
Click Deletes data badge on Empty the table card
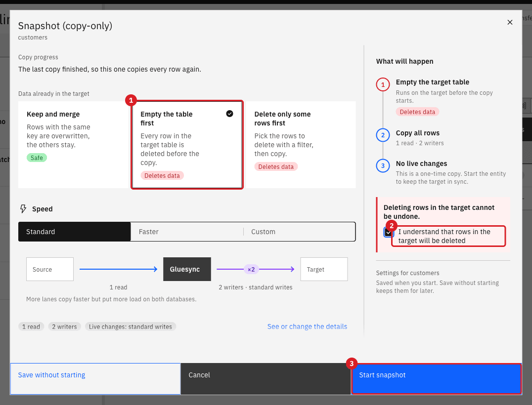point(162,175)
